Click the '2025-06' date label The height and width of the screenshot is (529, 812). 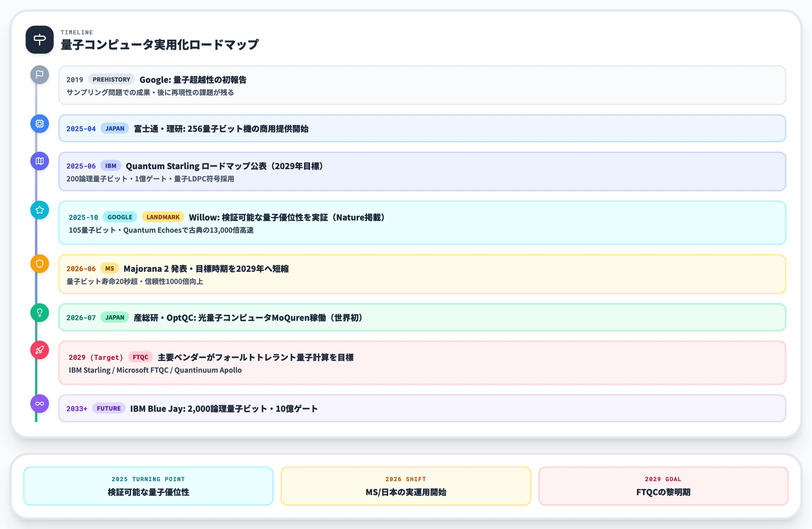point(81,166)
